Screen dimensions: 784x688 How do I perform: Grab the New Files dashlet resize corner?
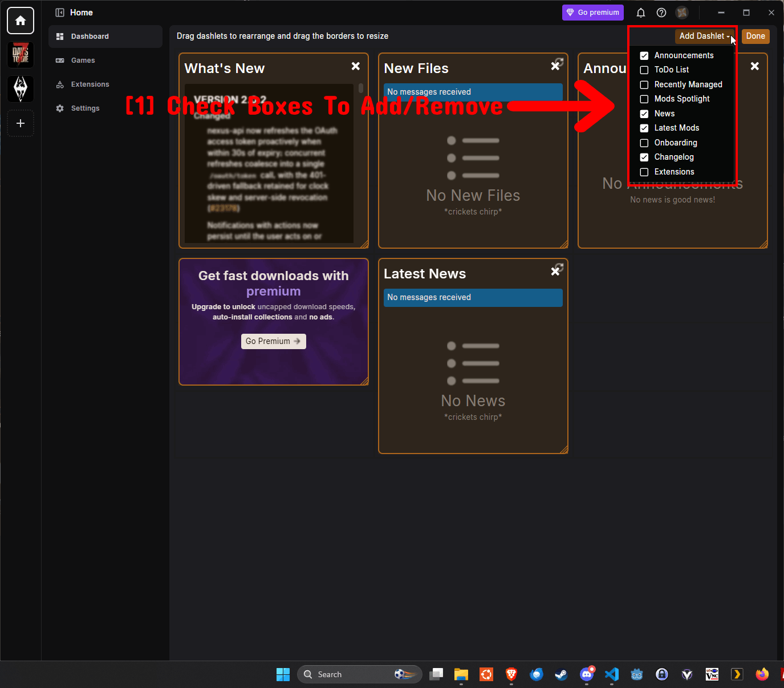tap(564, 244)
